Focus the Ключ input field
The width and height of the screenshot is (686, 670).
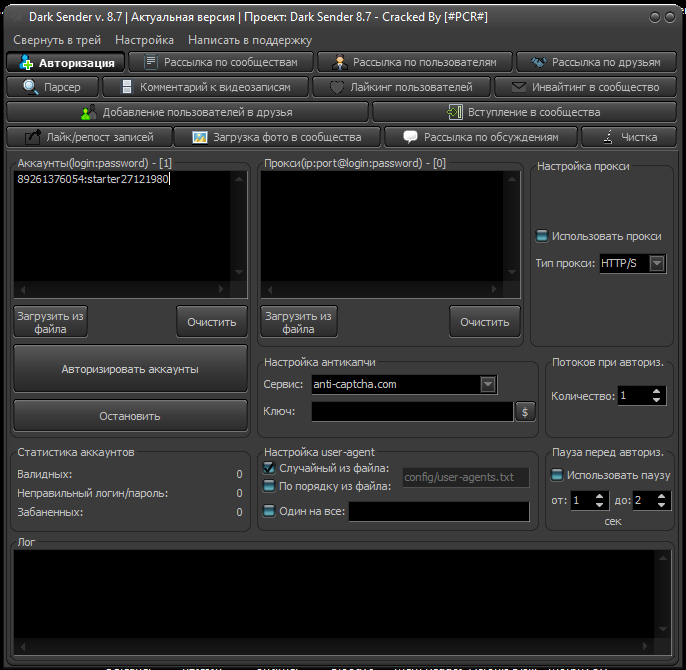click(x=412, y=411)
